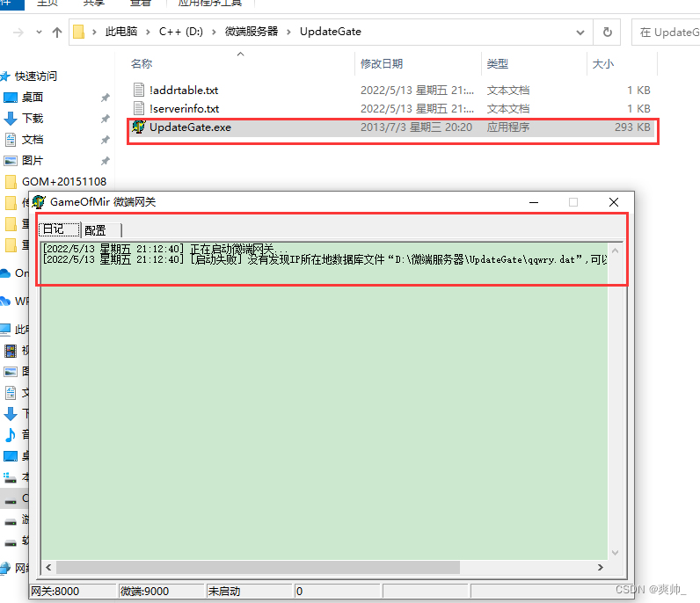Open 桌面 in quick access
Viewport: 700px width, 603px height.
click(33, 97)
